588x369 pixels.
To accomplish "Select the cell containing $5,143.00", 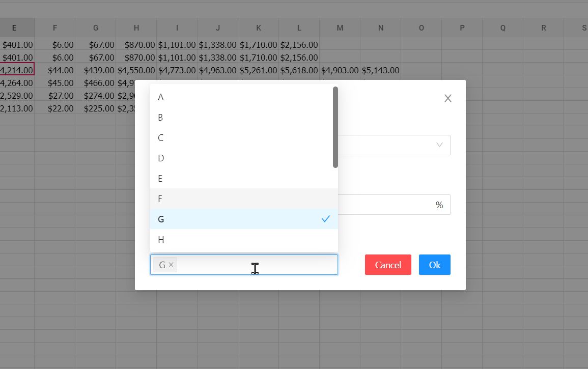I will click(x=380, y=70).
